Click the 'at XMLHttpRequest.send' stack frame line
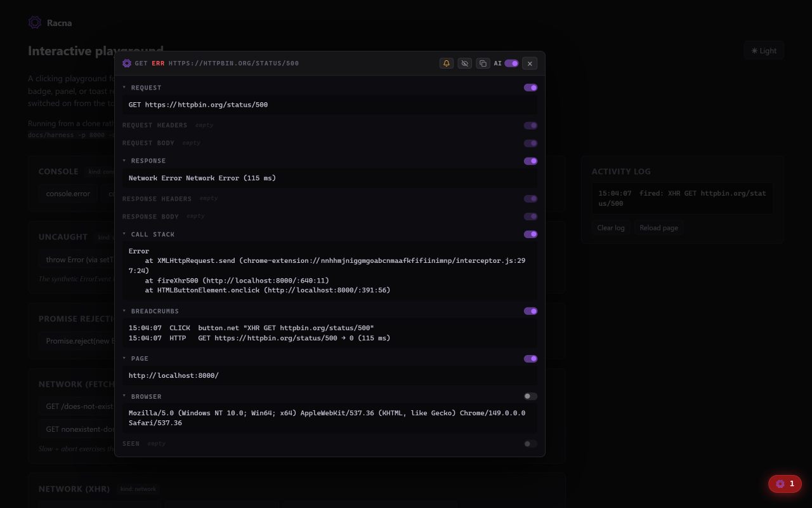Viewport: 812px width, 508px height. (327, 265)
